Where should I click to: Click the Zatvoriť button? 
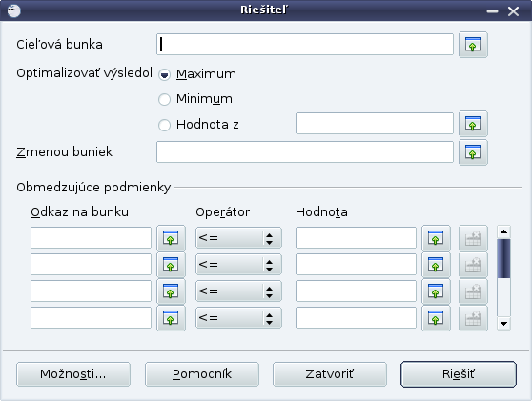pos(330,374)
